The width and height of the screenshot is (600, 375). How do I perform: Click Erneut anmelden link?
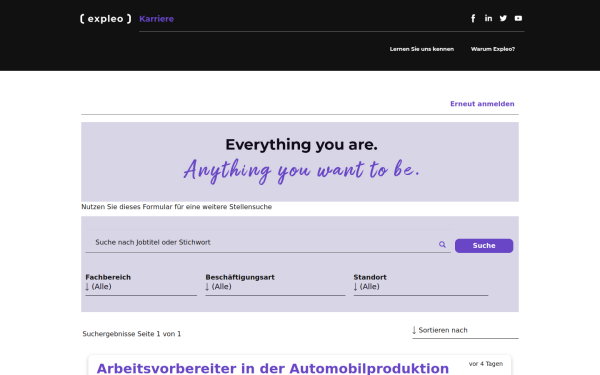(x=482, y=104)
